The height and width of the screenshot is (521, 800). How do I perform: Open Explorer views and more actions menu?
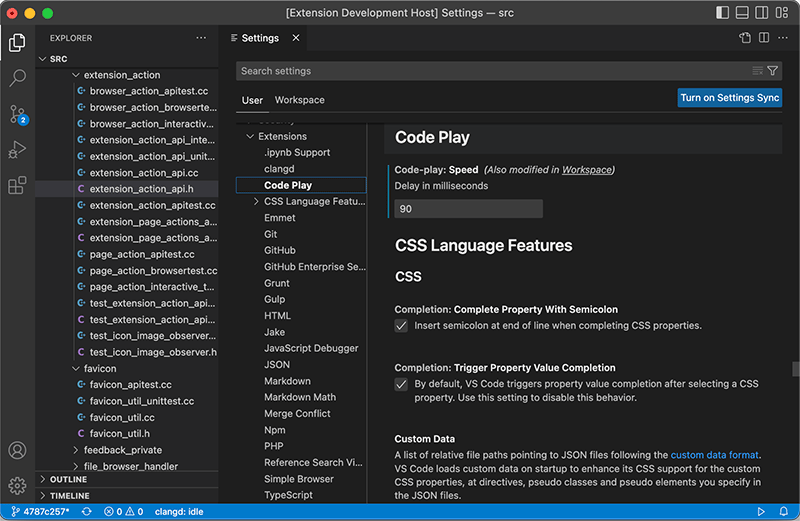click(201, 38)
